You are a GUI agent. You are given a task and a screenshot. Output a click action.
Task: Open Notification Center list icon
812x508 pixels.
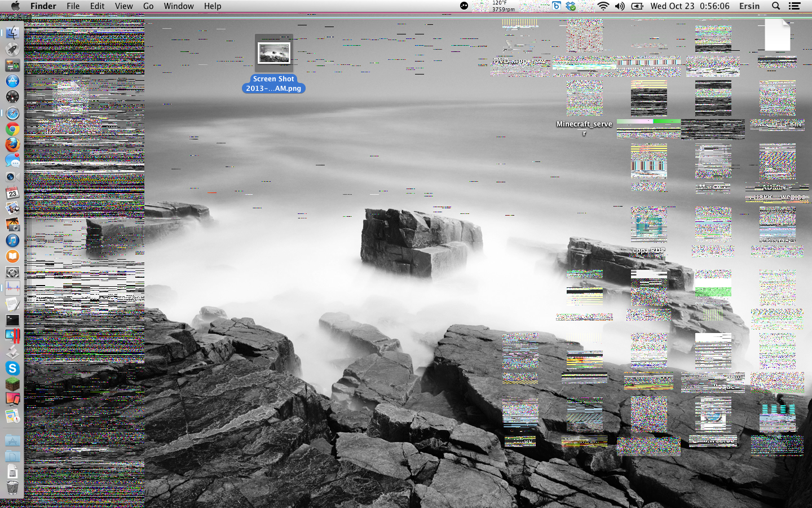[795, 6]
